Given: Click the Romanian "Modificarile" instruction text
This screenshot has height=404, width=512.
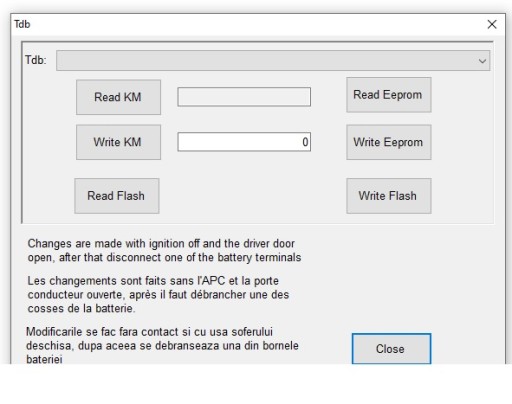Looking at the screenshot, I should coord(162,345).
